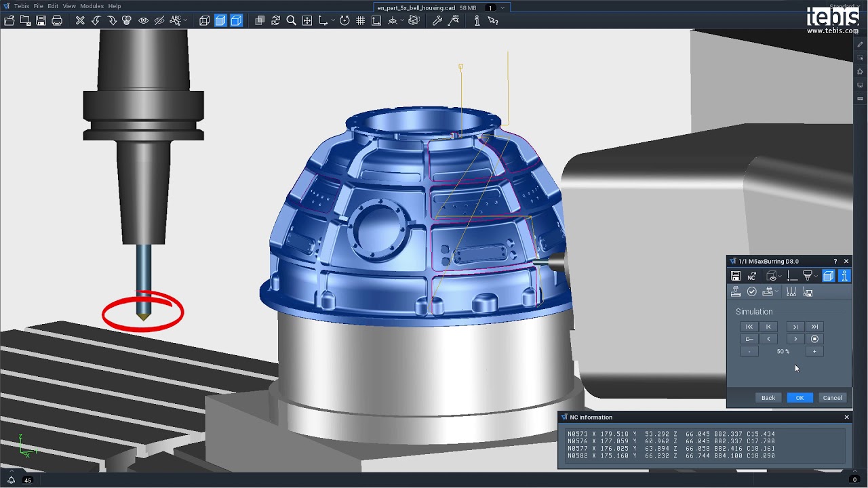Open the wrench settings icon

(x=437, y=20)
